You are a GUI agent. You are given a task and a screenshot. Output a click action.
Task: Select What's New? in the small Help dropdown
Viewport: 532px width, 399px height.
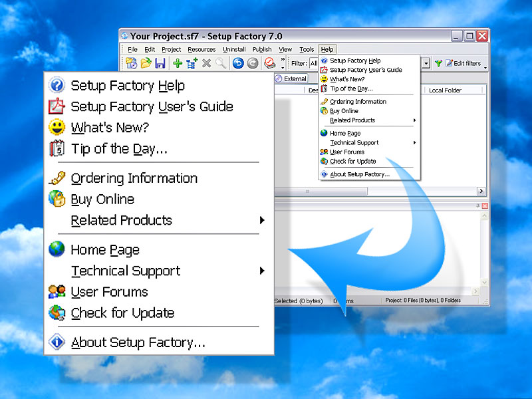370,79
